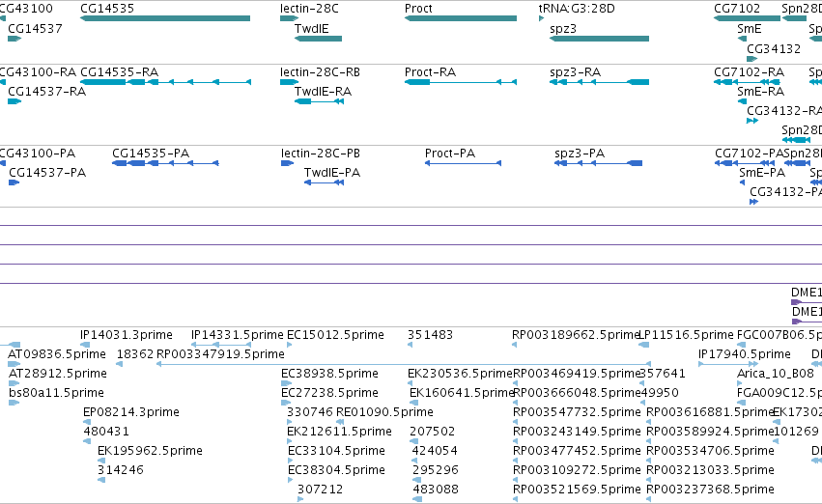Click the IP14031.3prime EST label
The height and width of the screenshot is (504, 822).
127,334
